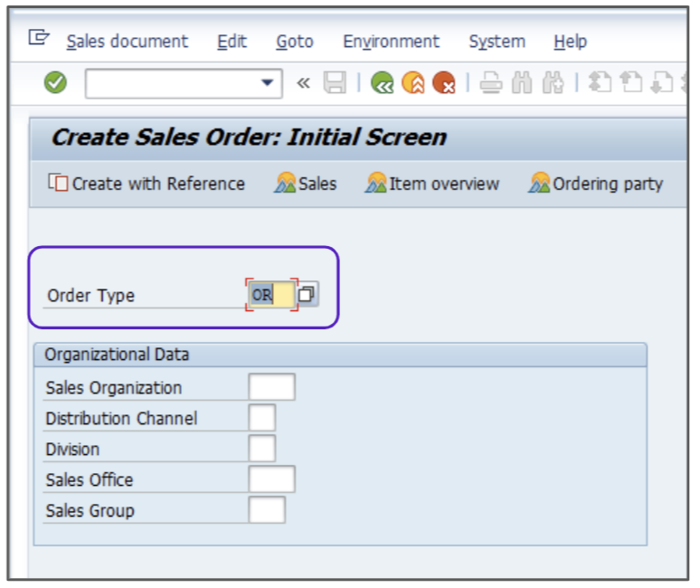Click the Find binoculars icon
This screenshot has width=700, height=588.
pos(523,84)
